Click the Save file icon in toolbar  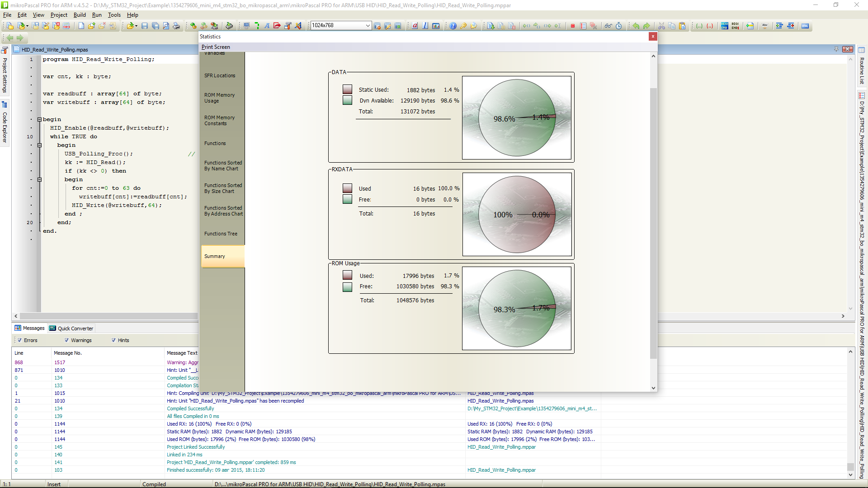[145, 26]
